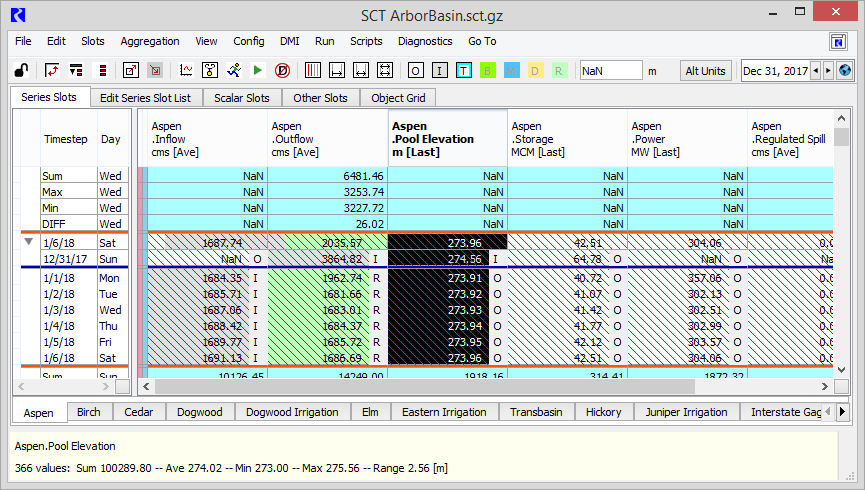
Task: Click the green B flag swatch
Action: [488, 71]
